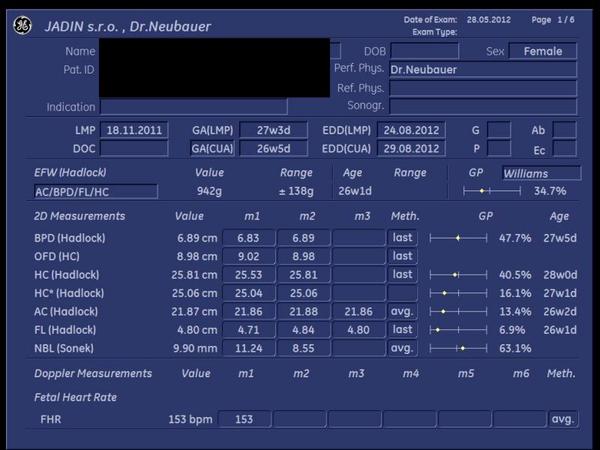Click the AC (Hadlock) avg. method button
This screenshot has height=450, width=600.
[x=402, y=311]
